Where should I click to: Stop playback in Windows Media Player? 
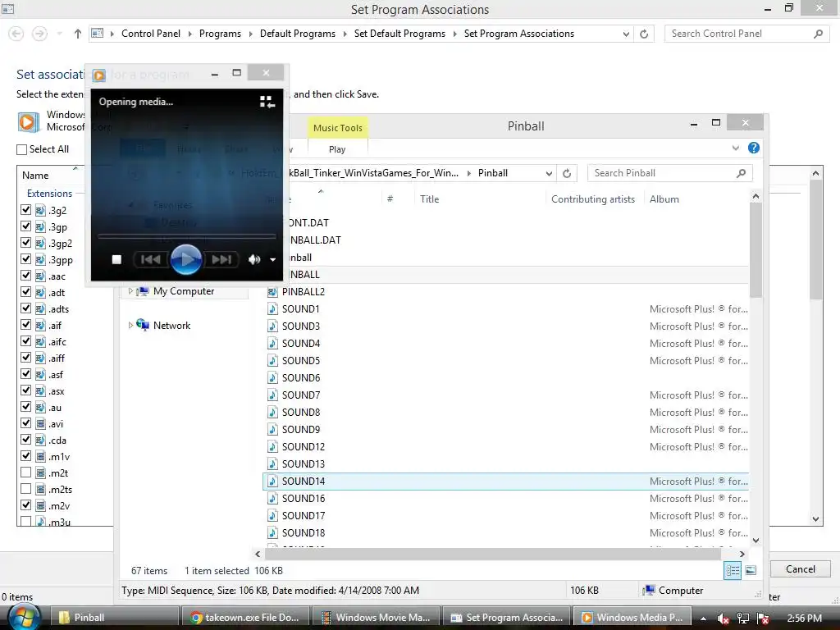[x=116, y=260]
